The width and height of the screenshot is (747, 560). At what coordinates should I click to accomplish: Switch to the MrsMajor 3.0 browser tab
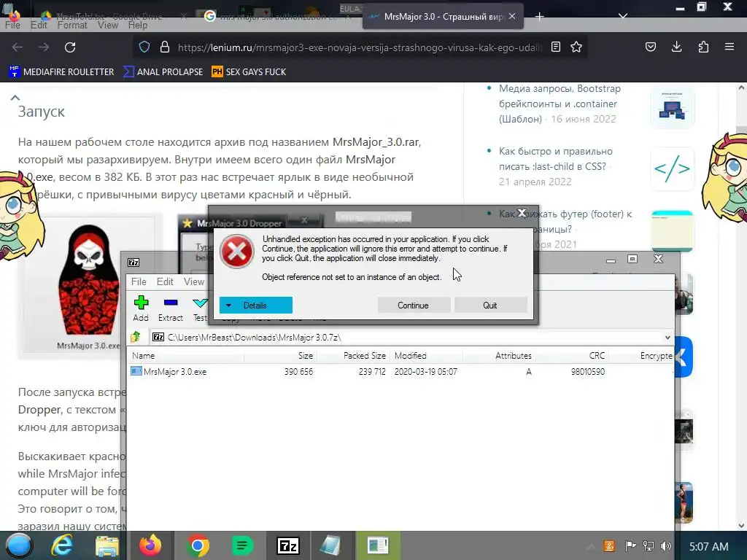[x=443, y=17]
